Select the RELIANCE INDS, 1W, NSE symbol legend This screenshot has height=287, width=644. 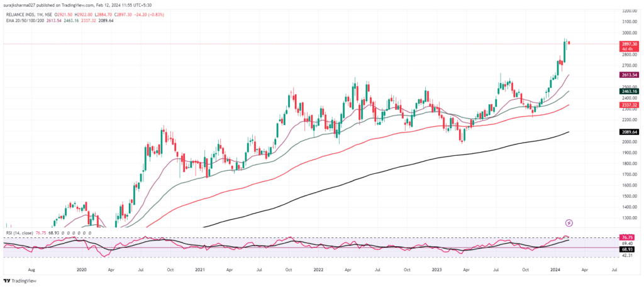click(x=30, y=14)
